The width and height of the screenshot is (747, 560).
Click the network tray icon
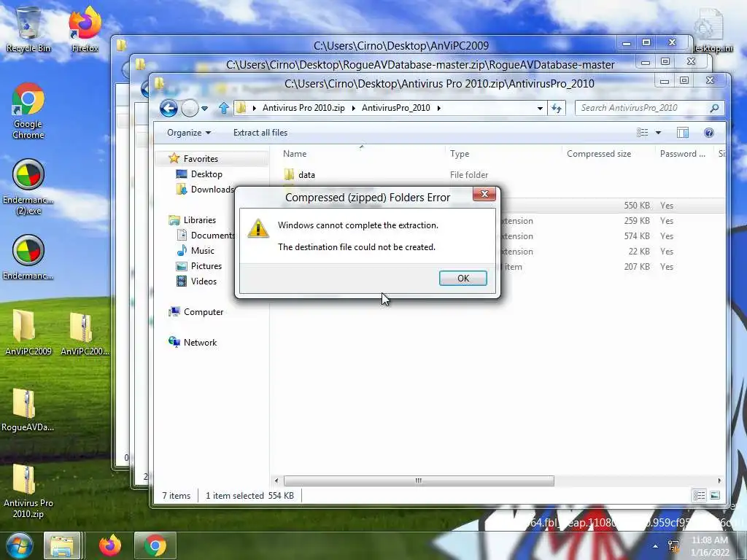point(673,545)
